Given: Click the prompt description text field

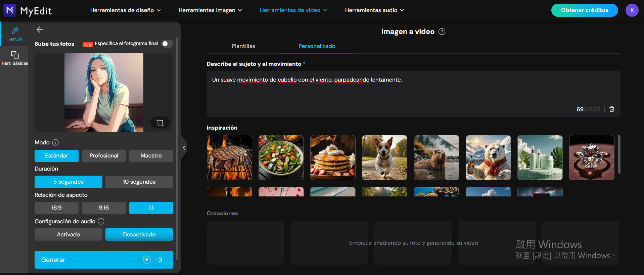Looking at the screenshot, I should click(x=413, y=94).
